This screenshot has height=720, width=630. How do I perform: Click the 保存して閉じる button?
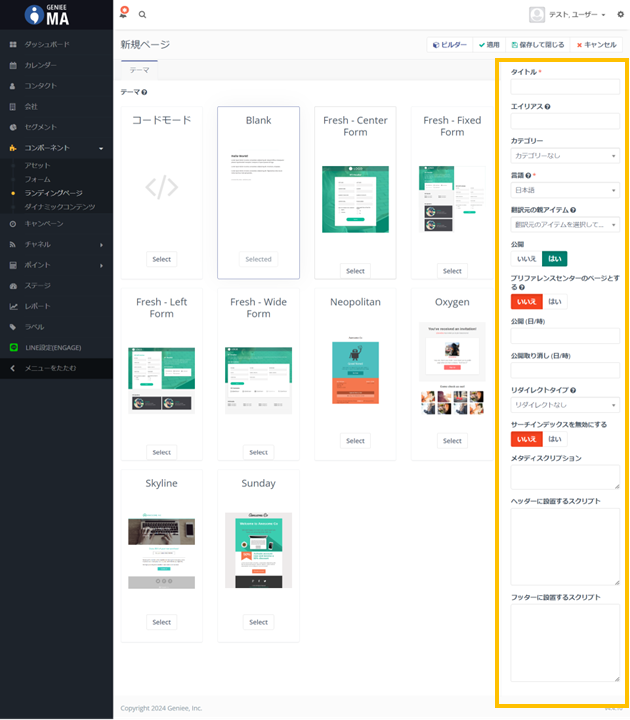(x=538, y=45)
